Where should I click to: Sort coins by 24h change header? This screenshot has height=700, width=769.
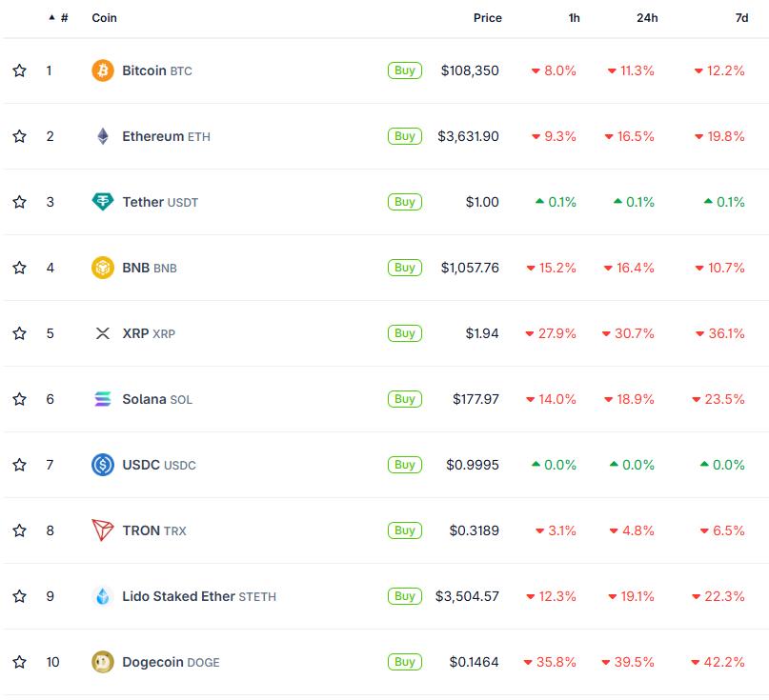click(647, 18)
